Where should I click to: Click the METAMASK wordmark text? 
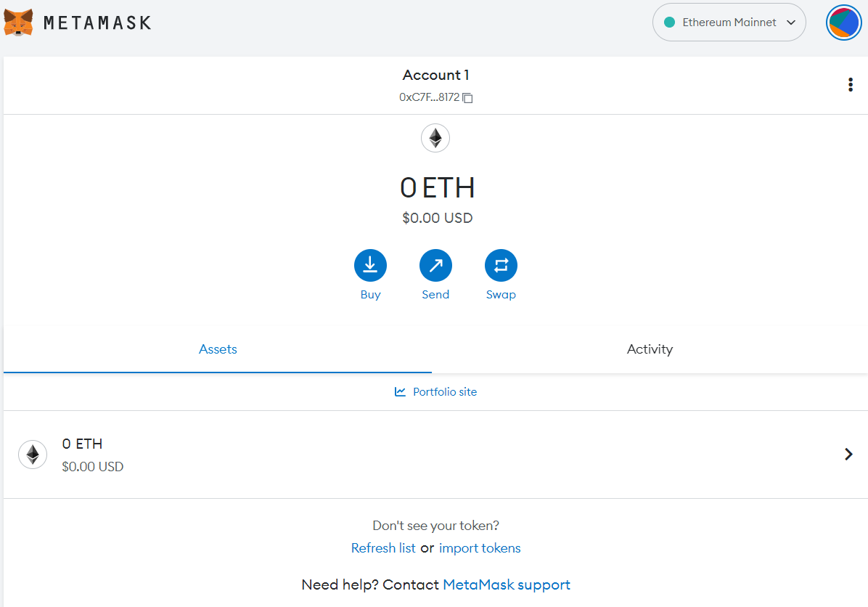click(x=97, y=23)
